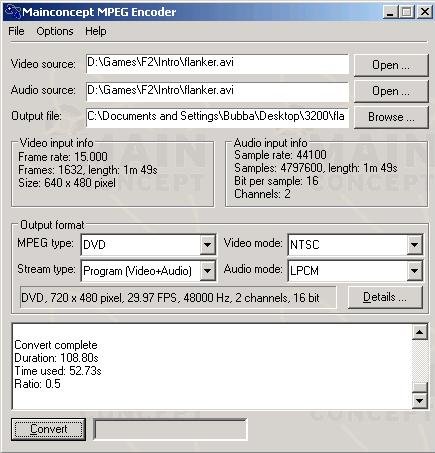Click the Output file path field
The width and height of the screenshot is (435, 453).
click(217, 117)
